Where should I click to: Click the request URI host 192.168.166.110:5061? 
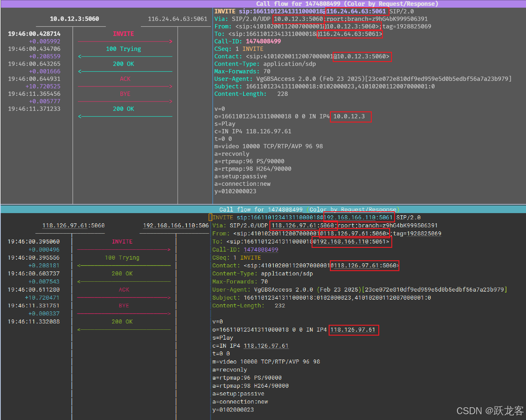[x=359, y=217]
